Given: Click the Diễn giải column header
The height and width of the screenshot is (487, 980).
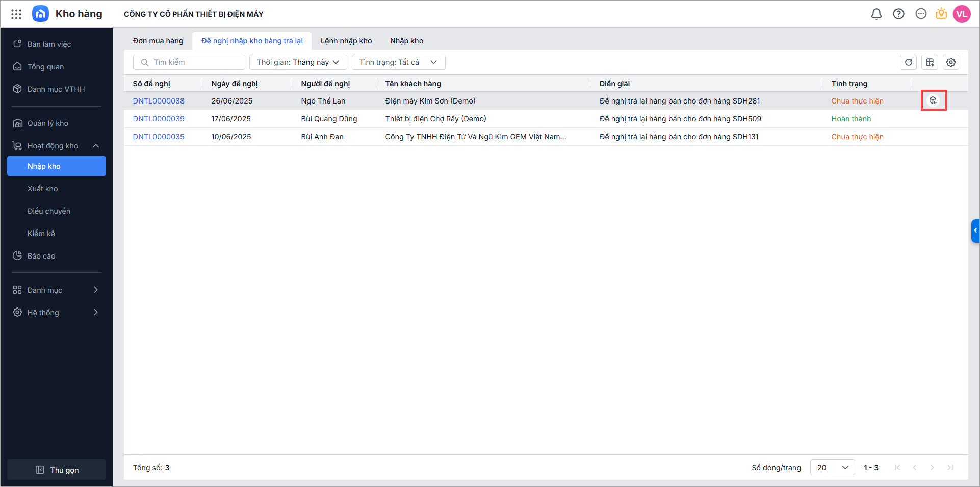Looking at the screenshot, I should coord(614,84).
